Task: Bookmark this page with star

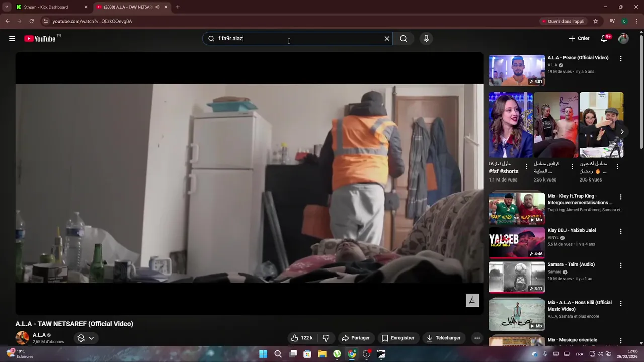Action: tap(596, 21)
